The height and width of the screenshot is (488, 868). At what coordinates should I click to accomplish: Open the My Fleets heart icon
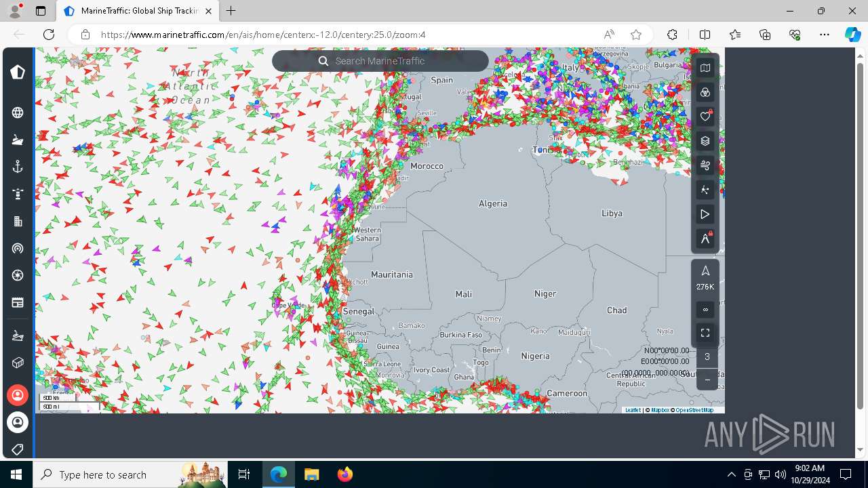click(x=705, y=117)
